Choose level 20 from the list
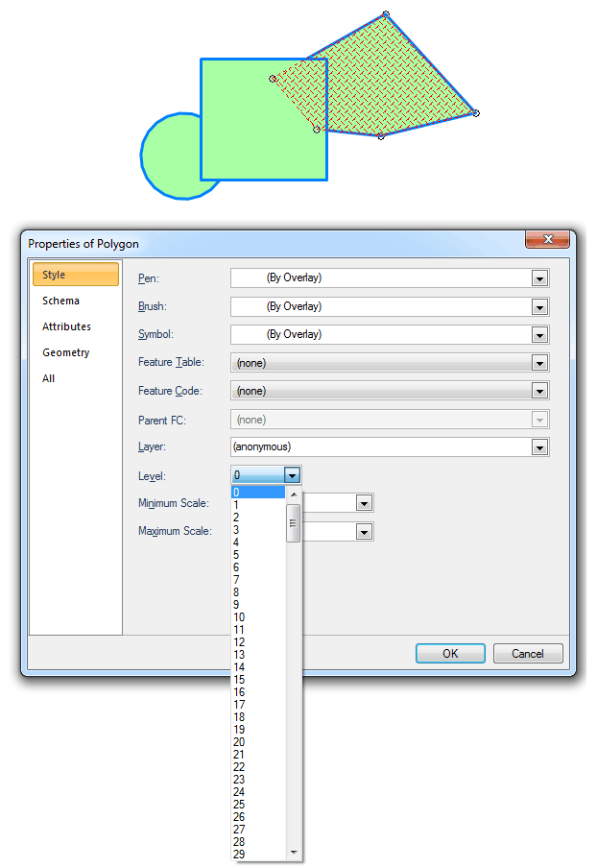 pos(258,742)
